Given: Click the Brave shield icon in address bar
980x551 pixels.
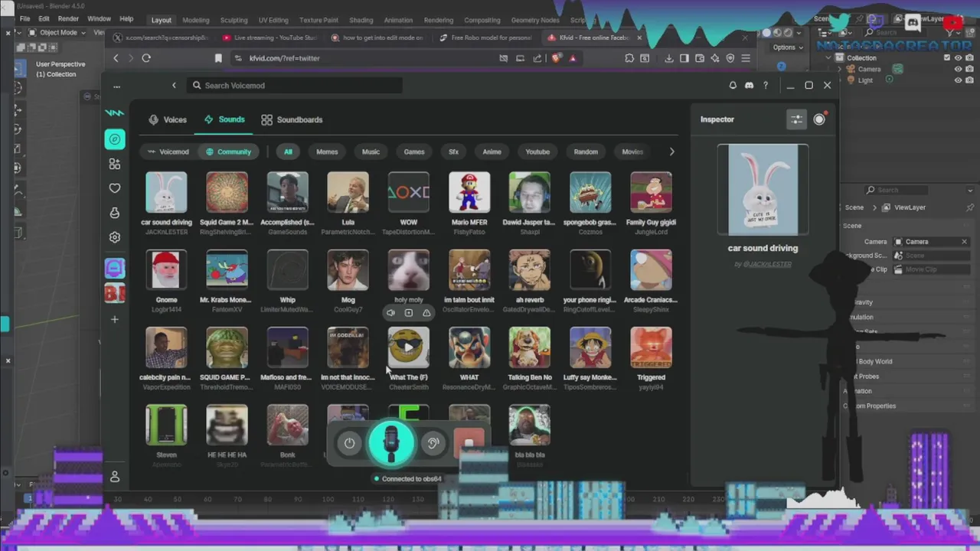Looking at the screenshot, I should tap(557, 58).
